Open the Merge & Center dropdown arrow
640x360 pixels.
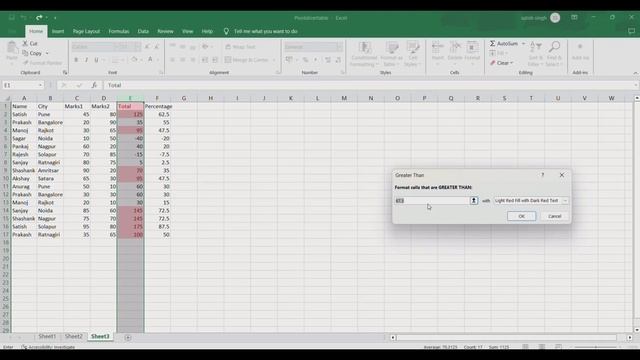coord(274,60)
